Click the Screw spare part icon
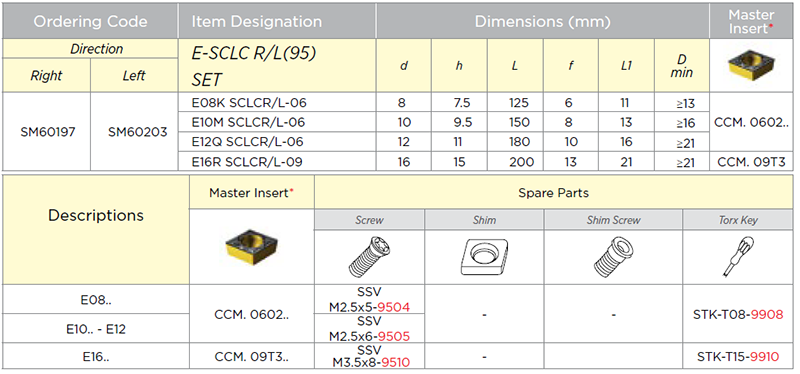 pos(369,257)
